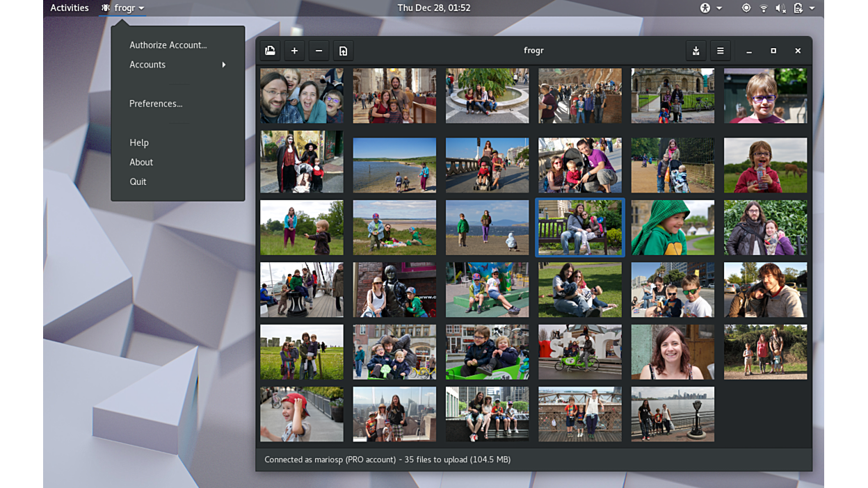Image resolution: width=868 pixels, height=488 pixels.
Task: Click the Wi-Fi icon in the system tray
Action: point(764,8)
